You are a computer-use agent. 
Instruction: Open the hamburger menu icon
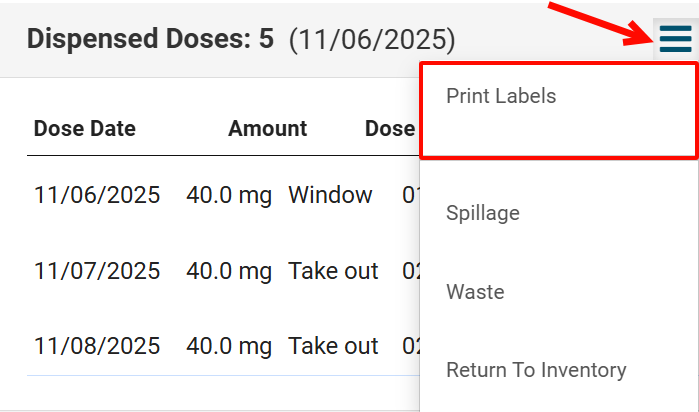(x=675, y=39)
